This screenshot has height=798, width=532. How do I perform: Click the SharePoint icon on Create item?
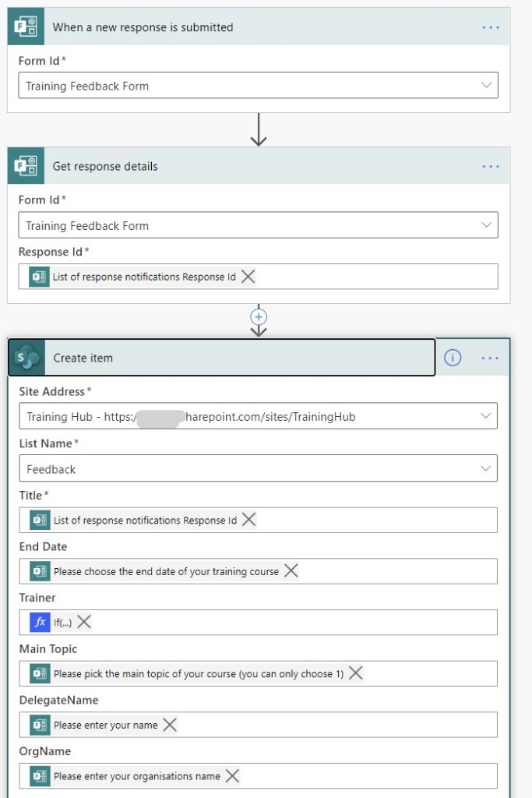pyautogui.click(x=27, y=358)
